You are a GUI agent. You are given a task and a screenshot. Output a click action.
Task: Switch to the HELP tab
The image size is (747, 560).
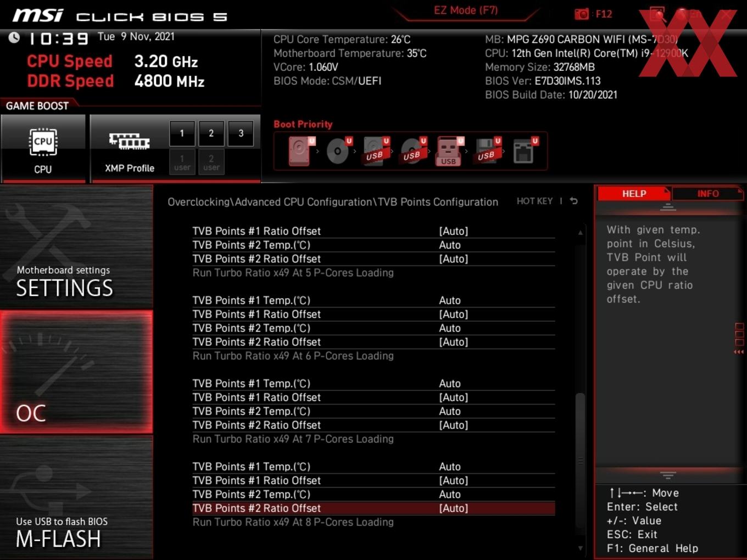[634, 194]
